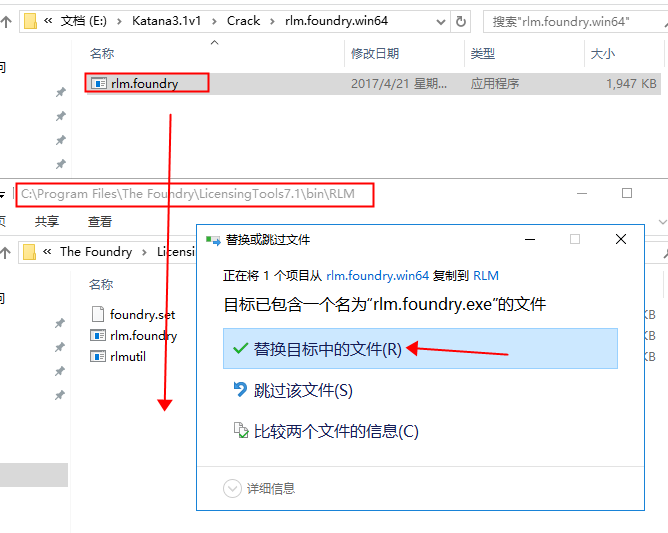Sort by 名称 column in the top window
Screen dimensions: 668x533
[x=102, y=54]
